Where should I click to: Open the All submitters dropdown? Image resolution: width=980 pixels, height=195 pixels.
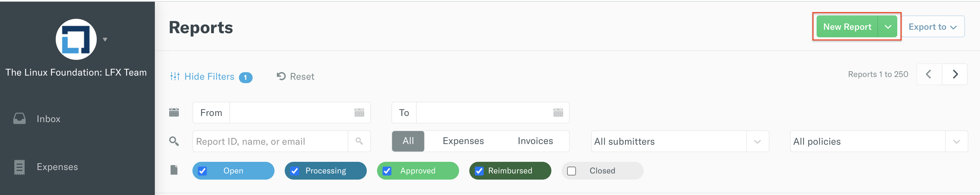click(680, 141)
